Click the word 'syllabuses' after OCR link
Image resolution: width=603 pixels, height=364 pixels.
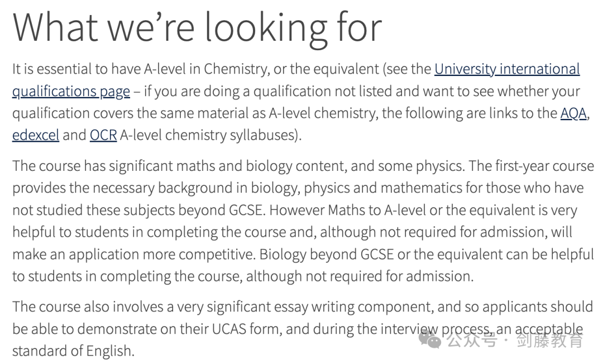pyautogui.click(x=262, y=135)
